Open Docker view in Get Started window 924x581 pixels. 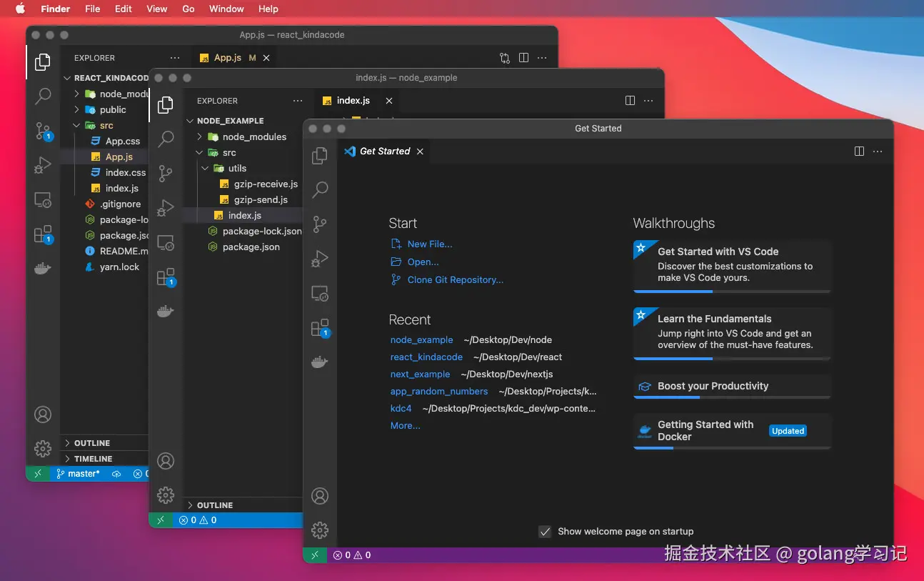tap(320, 362)
